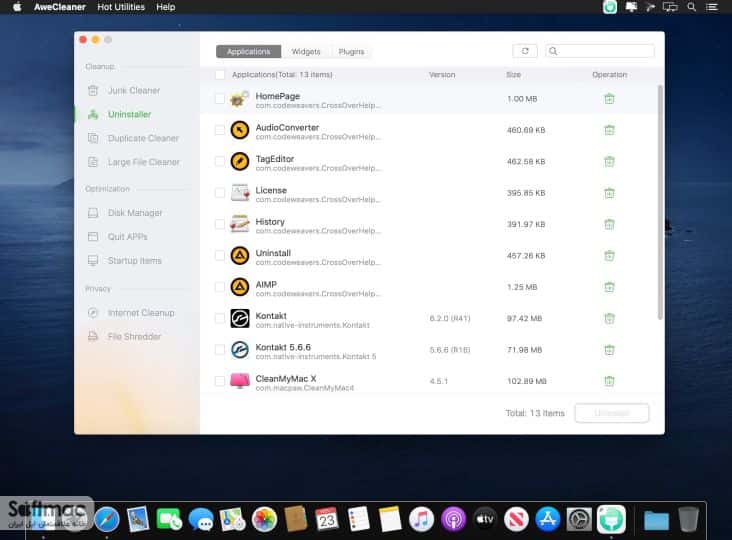Click the trash icon for License
This screenshot has width=732, height=540.
609,193
